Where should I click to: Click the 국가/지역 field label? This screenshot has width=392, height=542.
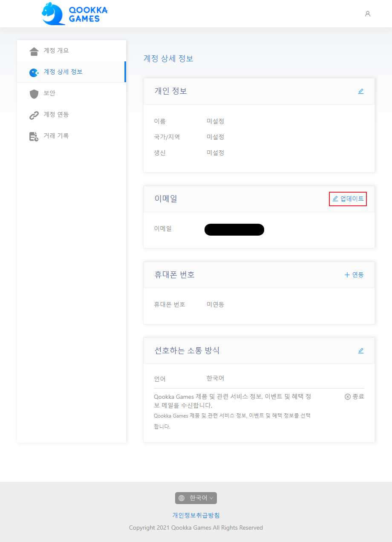click(x=167, y=137)
